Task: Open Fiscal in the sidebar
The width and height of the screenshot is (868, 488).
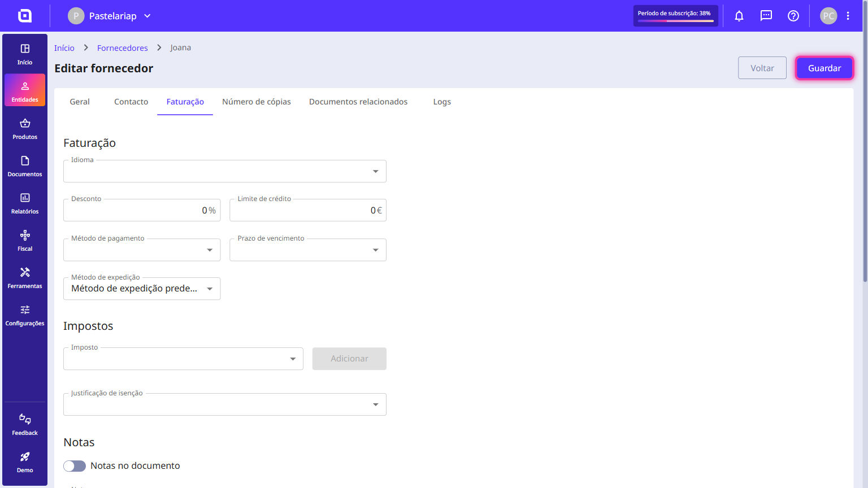Action: click(25, 241)
